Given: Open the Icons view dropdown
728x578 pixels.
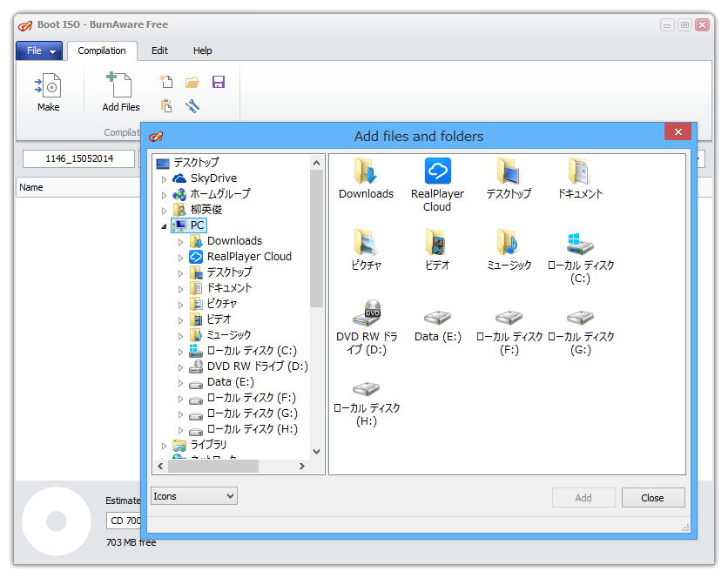Looking at the screenshot, I should [194, 496].
